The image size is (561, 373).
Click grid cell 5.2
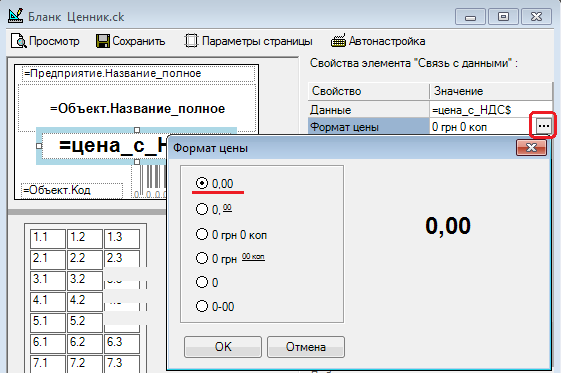pos(85,323)
